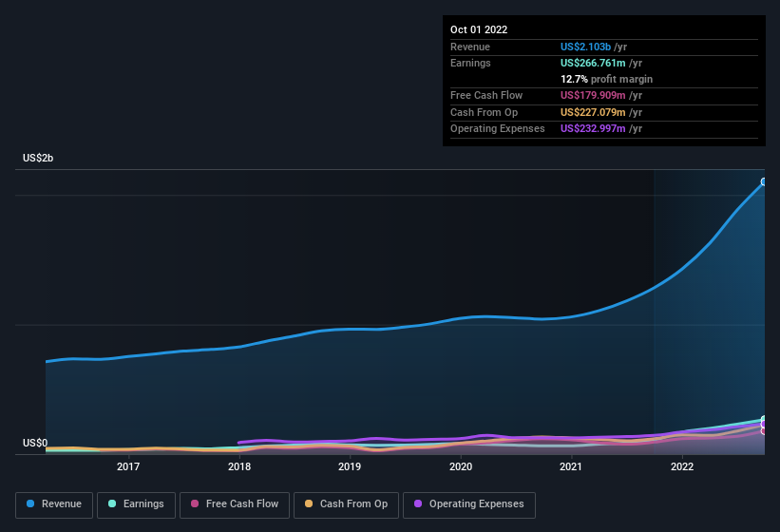Click the Revenue endpoint marker on blue line
This screenshot has width=780, height=532.
click(x=764, y=182)
